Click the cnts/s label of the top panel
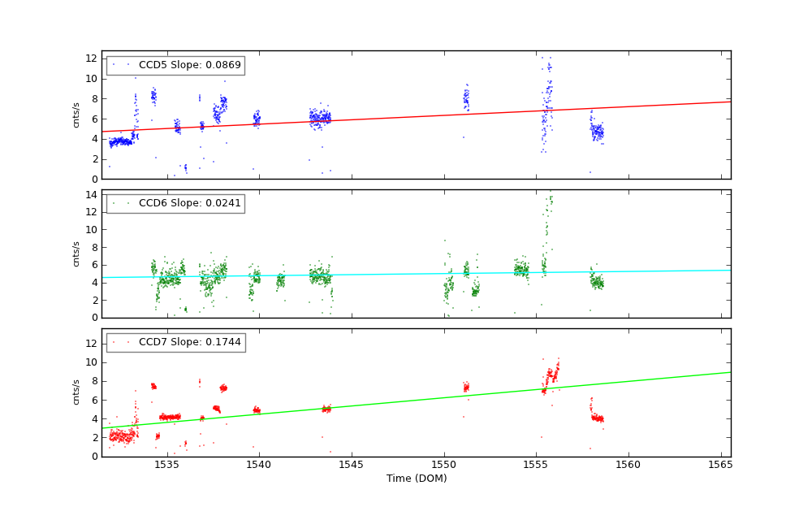 77,115
